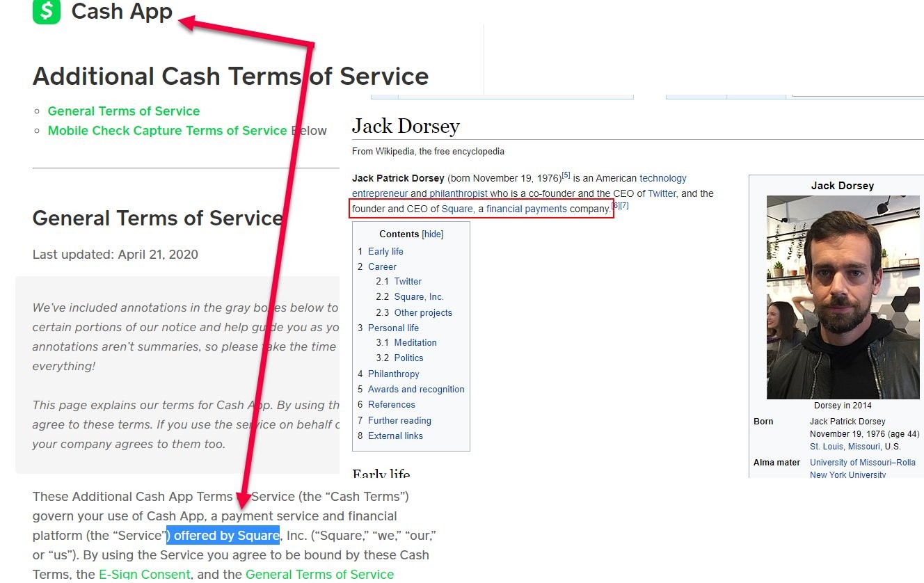This screenshot has width=924, height=583.
Task: Open St. Louis link in infobox
Action: (x=826, y=447)
